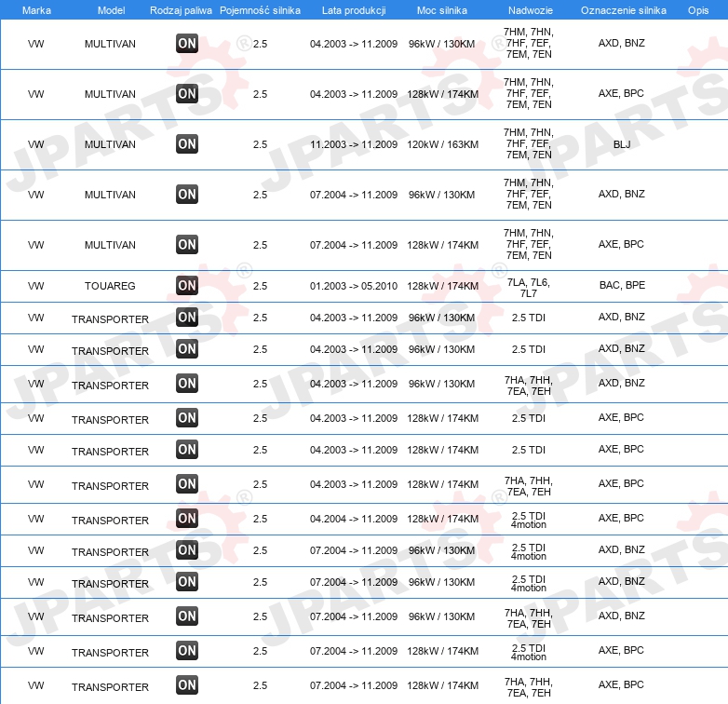
Task: Click the Rodzaj paliwa column header
Action: [181, 10]
